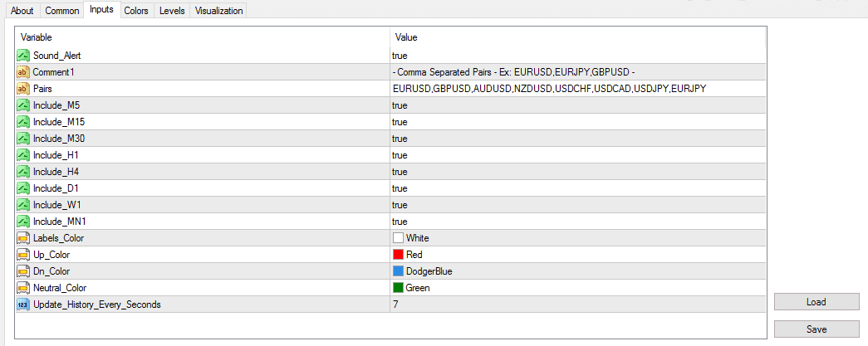Switch to the Visualization tab
Viewport: 868px width, 346px height.
click(219, 11)
